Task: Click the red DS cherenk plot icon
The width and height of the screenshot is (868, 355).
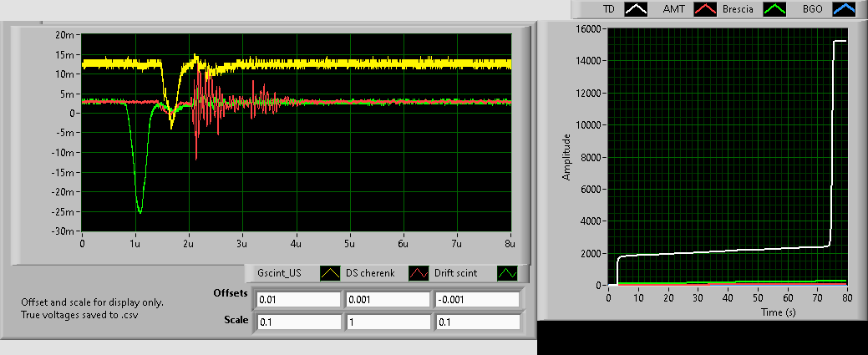Action: pos(419,273)
